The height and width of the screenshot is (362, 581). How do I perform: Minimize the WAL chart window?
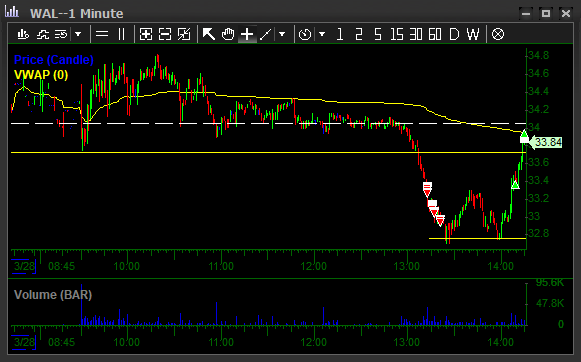(x=526, y=14)
